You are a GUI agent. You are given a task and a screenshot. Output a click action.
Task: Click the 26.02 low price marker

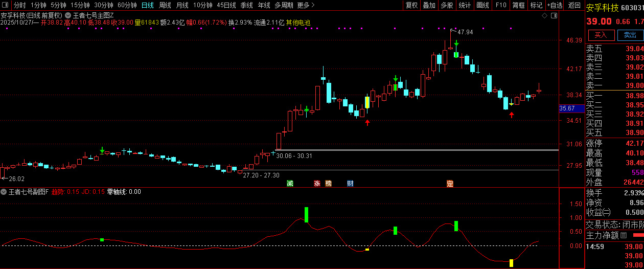tap(16, 178)
